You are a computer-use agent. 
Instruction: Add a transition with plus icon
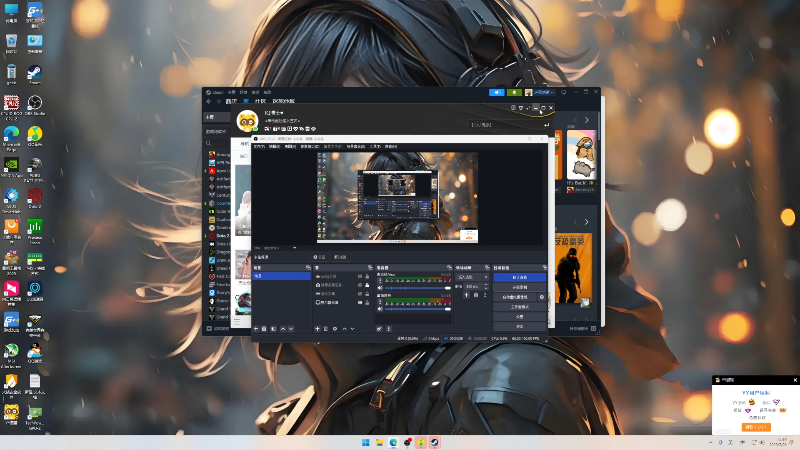point(466,295)
